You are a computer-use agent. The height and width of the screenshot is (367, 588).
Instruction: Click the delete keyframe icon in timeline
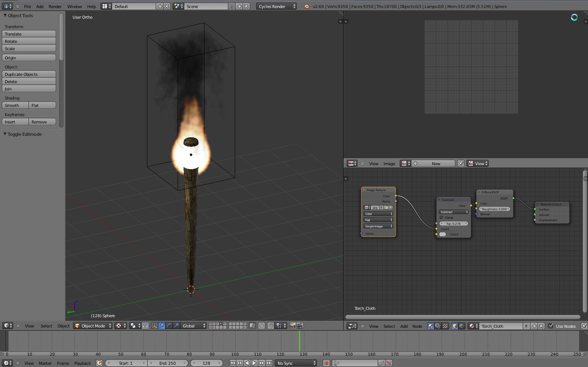[389, 363]
